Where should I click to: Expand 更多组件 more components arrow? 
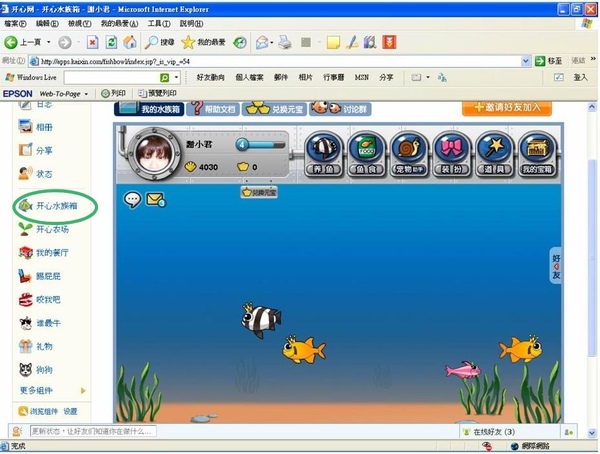click(83, 390)
